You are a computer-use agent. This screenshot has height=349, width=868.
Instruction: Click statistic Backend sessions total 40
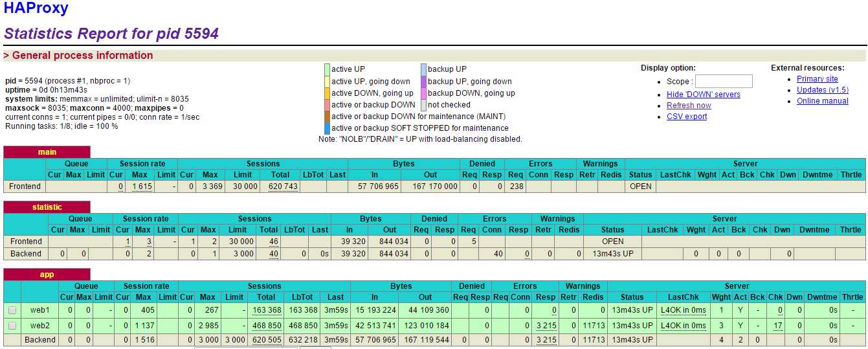tap(274, 254)
